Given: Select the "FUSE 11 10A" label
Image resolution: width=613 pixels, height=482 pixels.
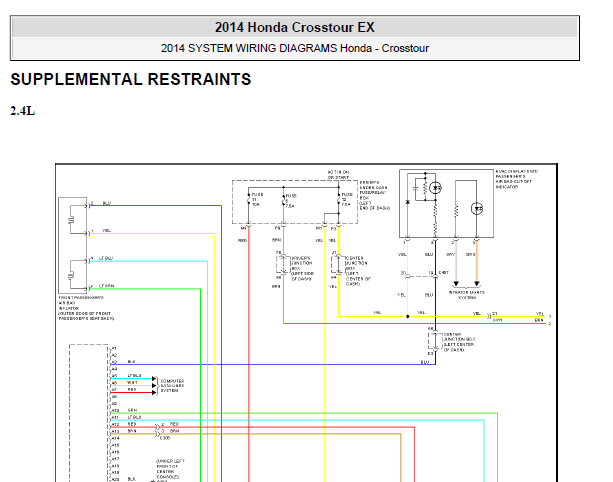Looking at the screenshot, I should tap(257, 199).
